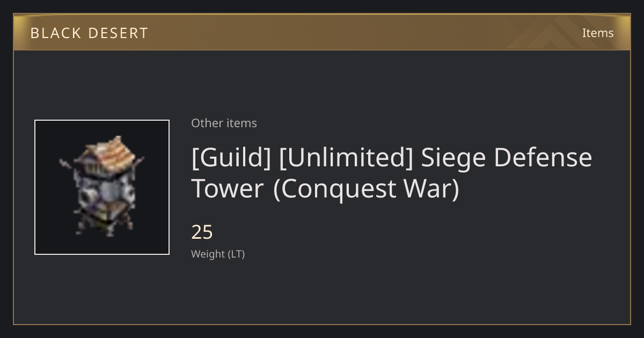Click the [Unlimited] tag in the title
The height and width of the screenshot is (338, 644).
coord(346,158)
